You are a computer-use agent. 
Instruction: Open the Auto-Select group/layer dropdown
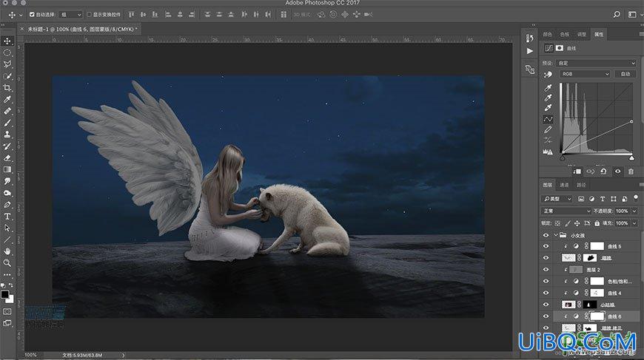[x=70, y=14]
